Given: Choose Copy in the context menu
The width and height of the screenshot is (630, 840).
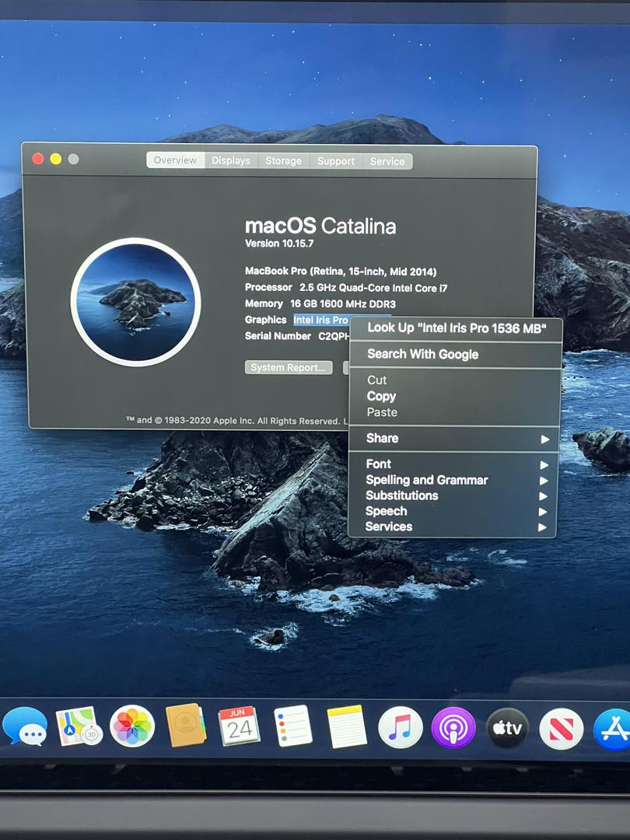Looking at the screenshot, I should [454, 397].
